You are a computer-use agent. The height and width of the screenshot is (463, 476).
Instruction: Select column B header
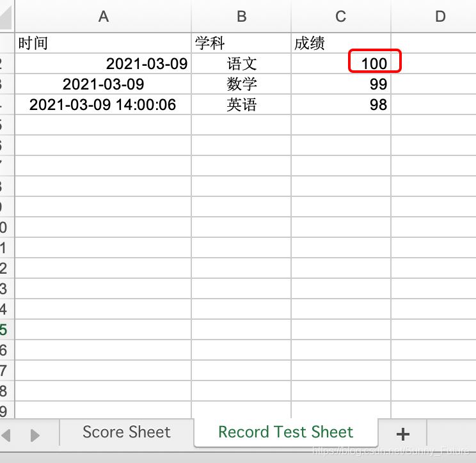(241, 16)
